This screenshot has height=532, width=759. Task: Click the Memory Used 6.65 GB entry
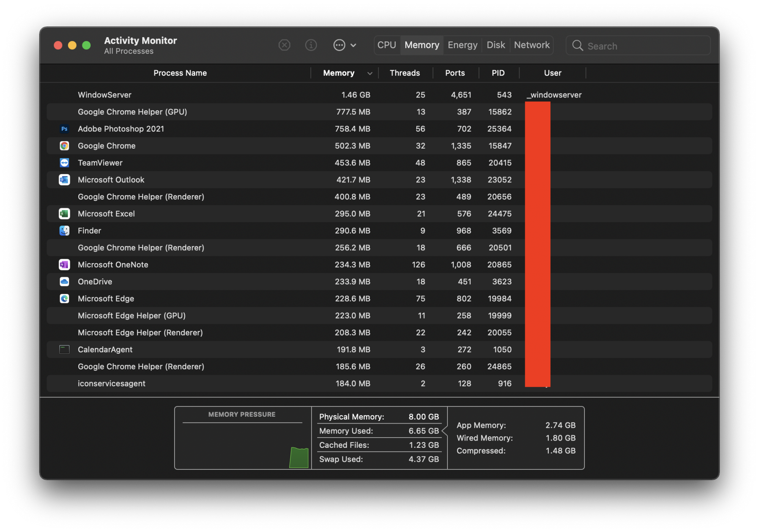coord(379,431)
